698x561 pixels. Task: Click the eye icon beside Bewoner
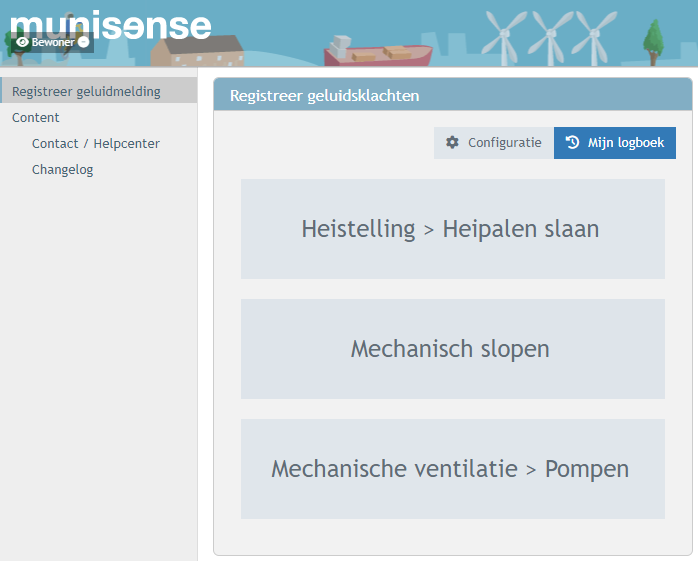[23, 42]
